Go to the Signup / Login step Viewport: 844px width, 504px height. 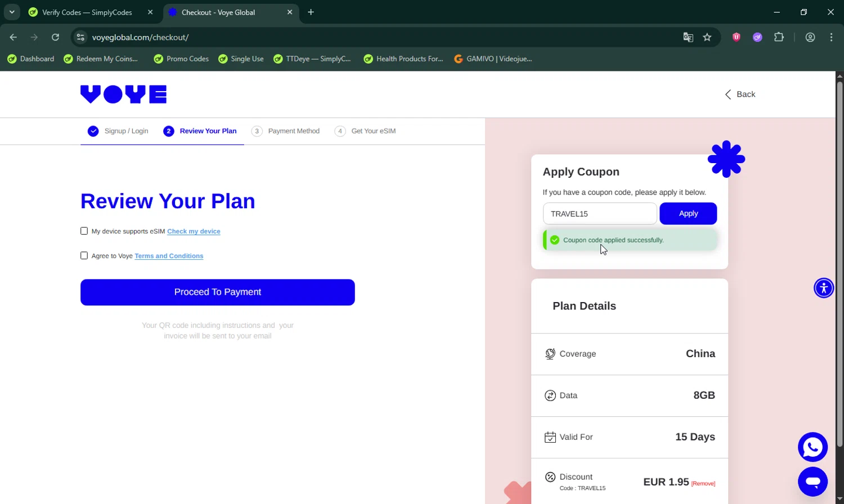point(118,131)
